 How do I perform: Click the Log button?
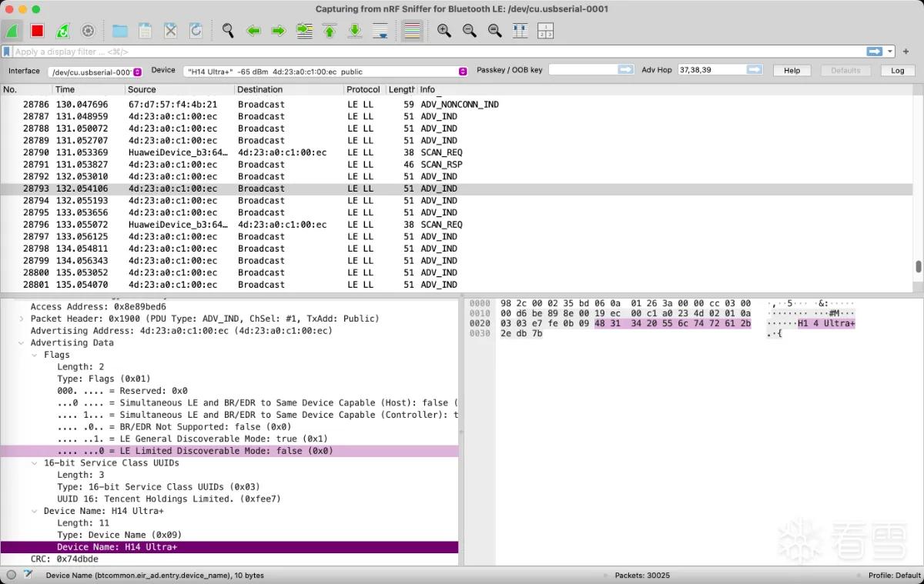[898, 70]
